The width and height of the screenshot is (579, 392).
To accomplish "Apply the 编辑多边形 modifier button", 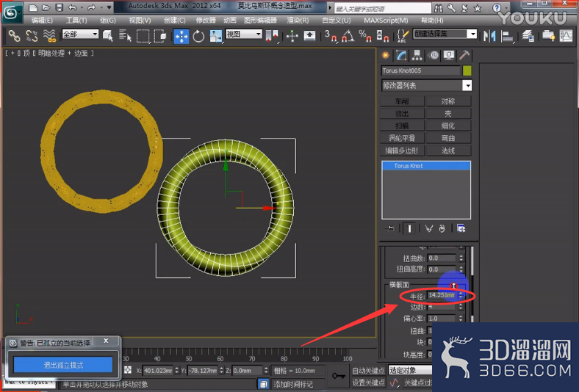I will tap(402, 150).
